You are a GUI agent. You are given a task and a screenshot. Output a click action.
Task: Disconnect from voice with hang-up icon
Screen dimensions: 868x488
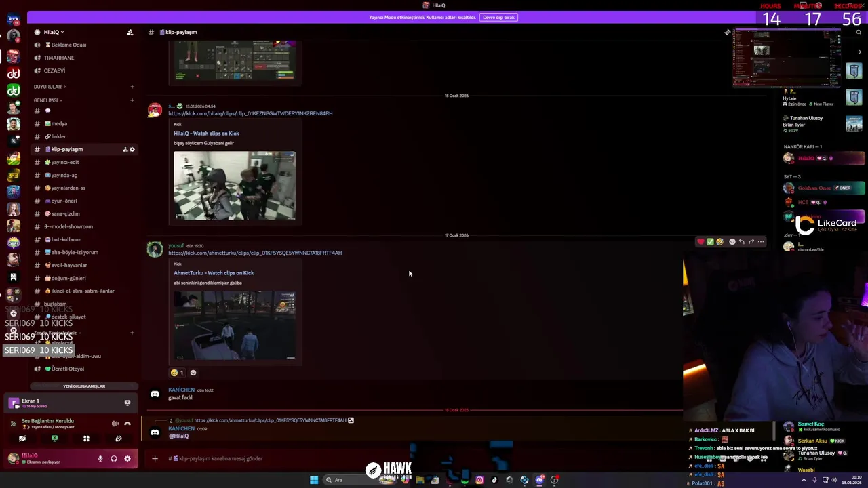(x=127, y=424)
